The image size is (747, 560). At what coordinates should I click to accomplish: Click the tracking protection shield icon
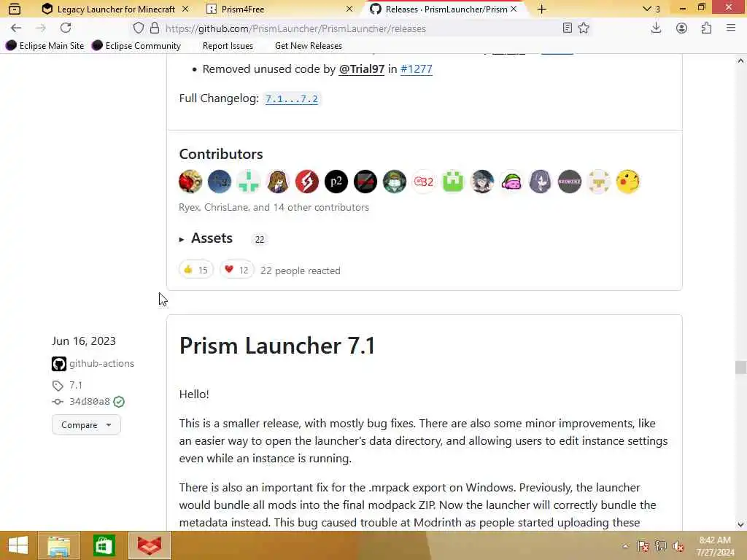(x=138, y=28)
